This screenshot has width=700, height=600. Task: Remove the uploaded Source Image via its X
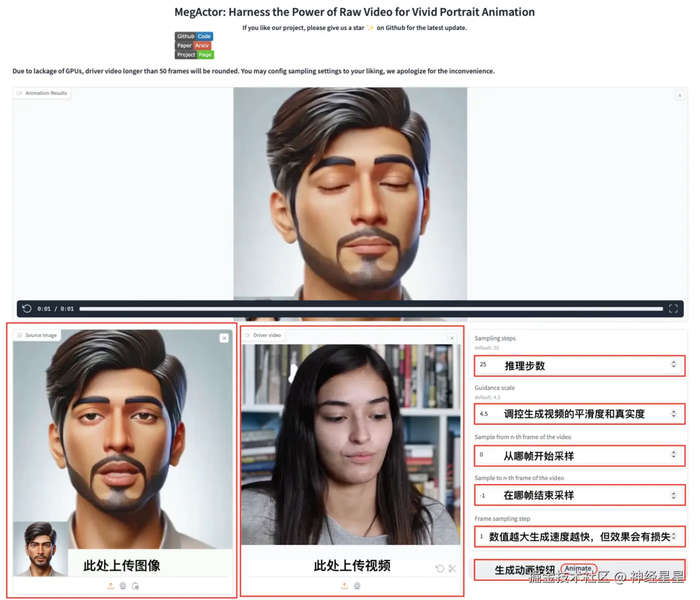click(x=224, y=338)
